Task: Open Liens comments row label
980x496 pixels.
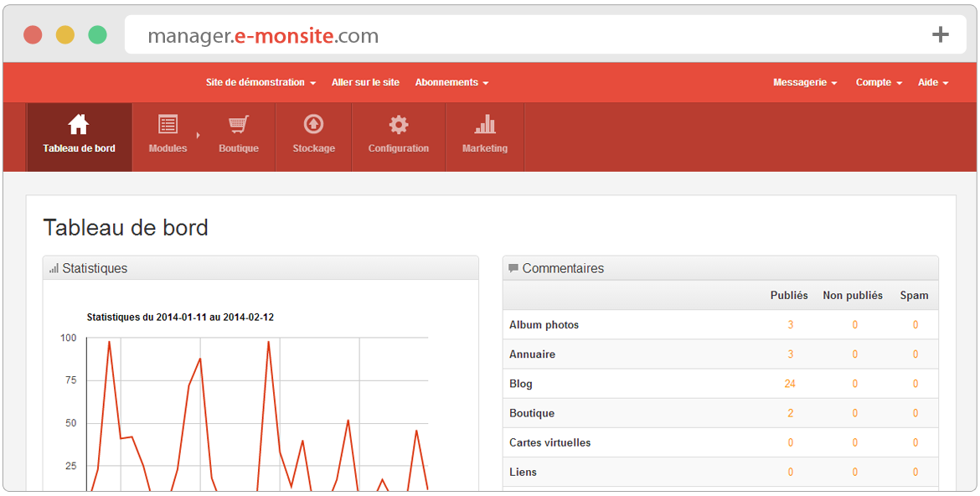Action: click(x=524, y=473)
